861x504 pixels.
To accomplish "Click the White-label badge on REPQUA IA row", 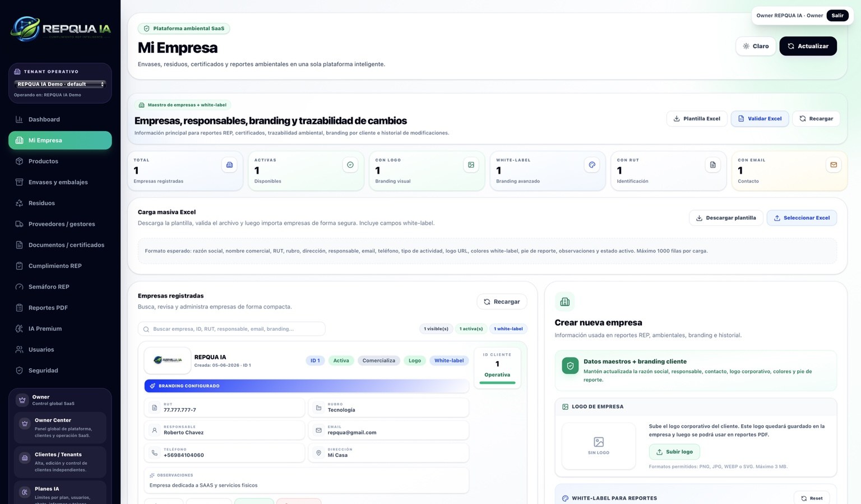I will click(x=449, y=360).
